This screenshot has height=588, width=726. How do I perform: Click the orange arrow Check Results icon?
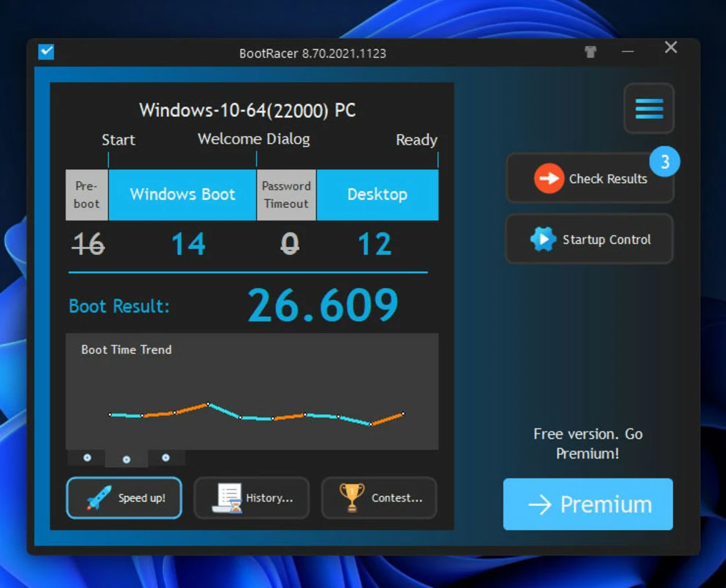[x=549, y=178]
